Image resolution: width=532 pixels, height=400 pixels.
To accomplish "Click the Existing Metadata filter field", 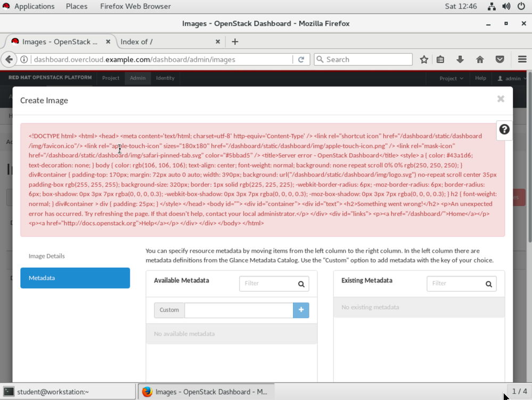I will (456, 284).
